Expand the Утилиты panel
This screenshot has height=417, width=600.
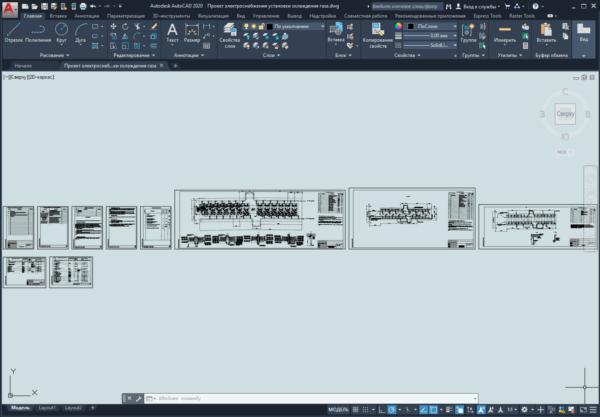510,55
